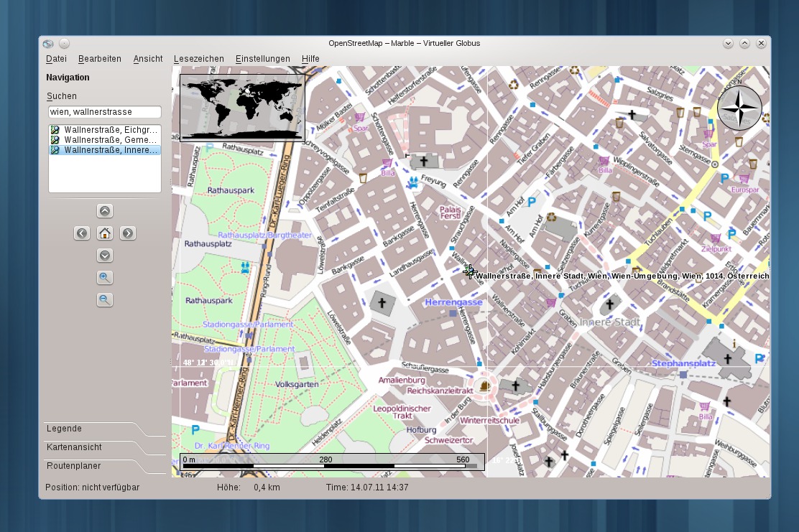Viewport: 799px width, 532px height.
Task: Click the Freyung fountain icon on map
Action: click(x=414, y=183)
